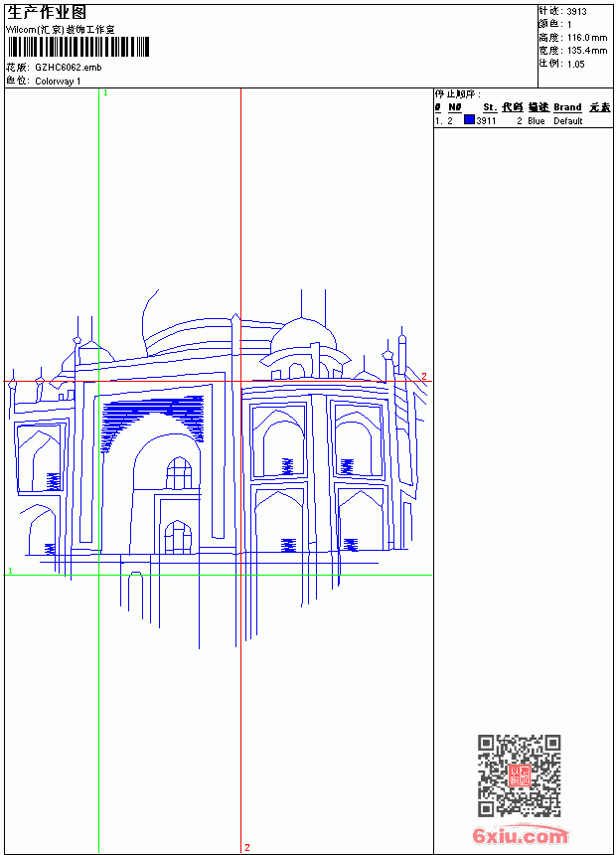Click the stitch count value "3913"
Viewport: 616px width, 855px height.
pos(576,12)
